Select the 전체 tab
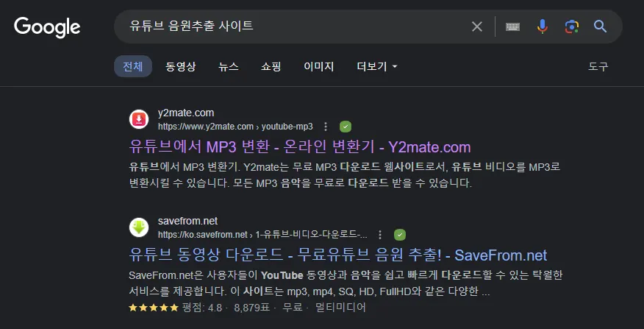Screen dimensions: 644x329 pos(133,67)
